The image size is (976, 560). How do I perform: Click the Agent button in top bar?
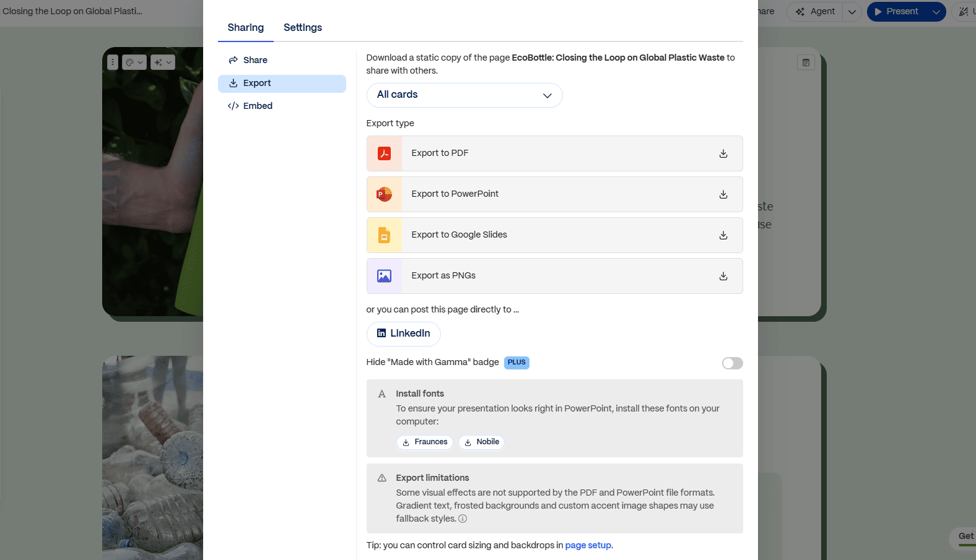pos(815,11)
